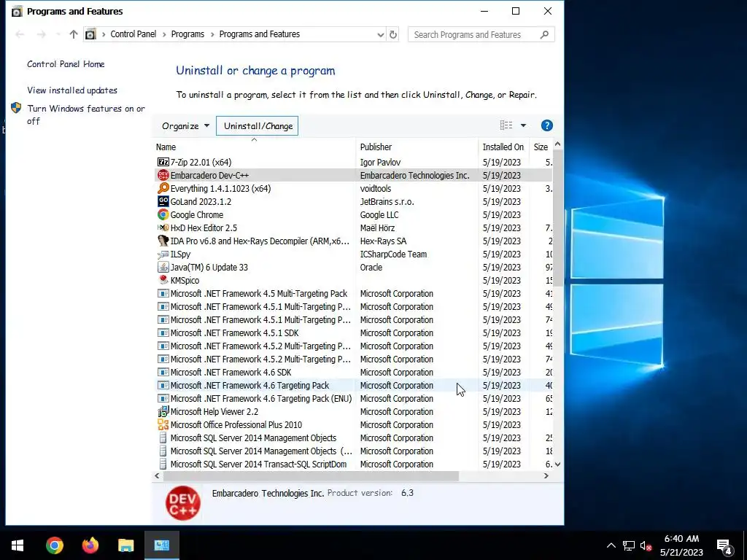Click the Google LLC publisher cell

(379, 215)
